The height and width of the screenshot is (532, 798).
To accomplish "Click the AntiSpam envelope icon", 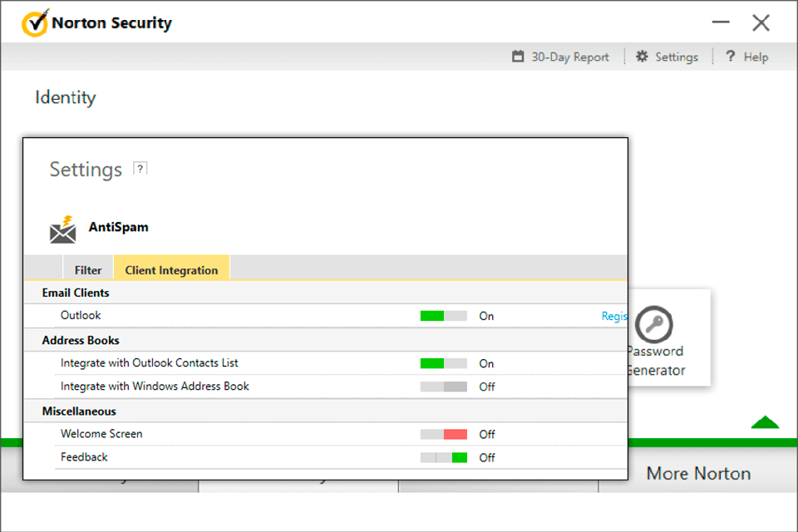I will point(62,229).
